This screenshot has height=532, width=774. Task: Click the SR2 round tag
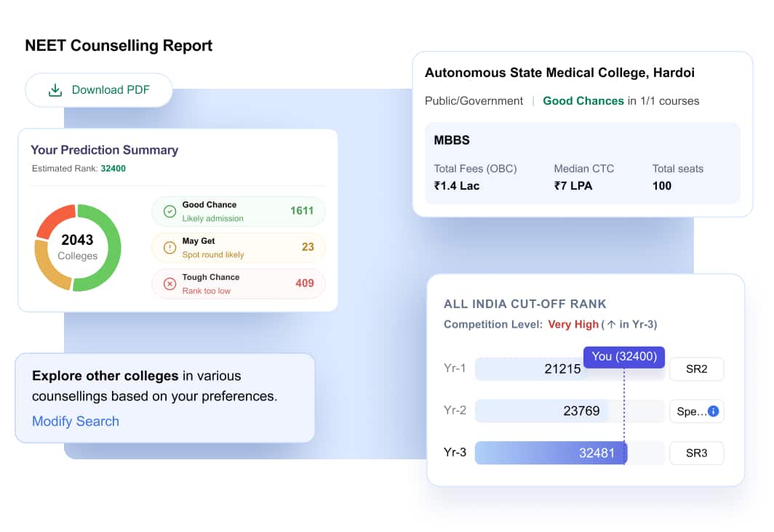696,368
